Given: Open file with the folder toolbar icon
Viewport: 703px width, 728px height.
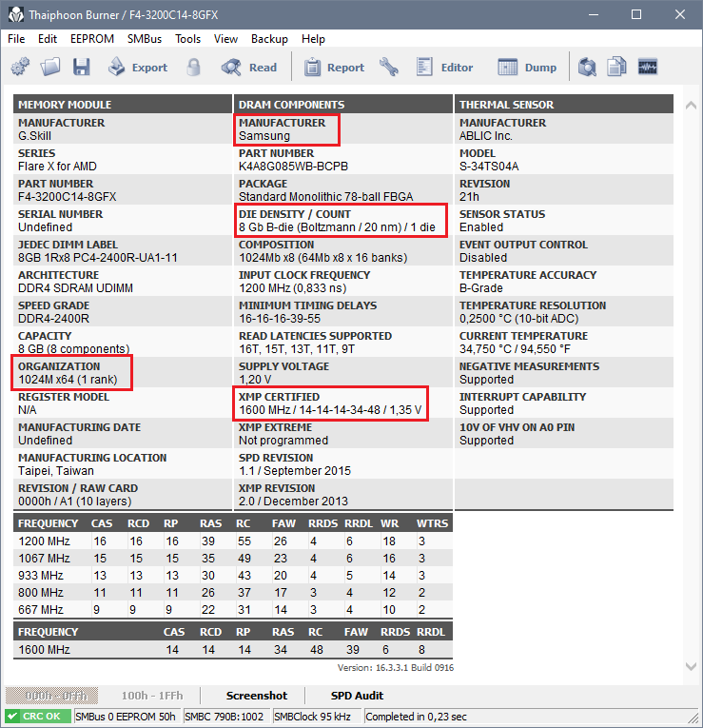Looking at the screenshot, I should 50,67.
